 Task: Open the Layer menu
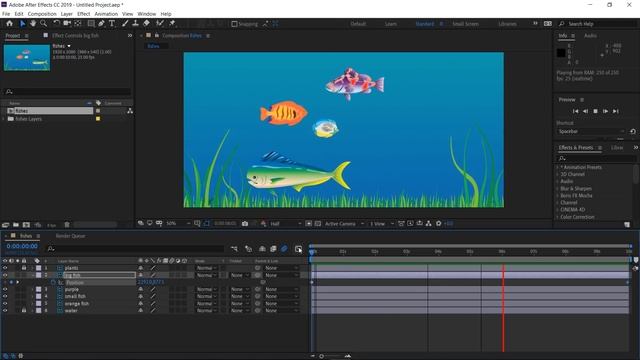(x=67, y=14)
